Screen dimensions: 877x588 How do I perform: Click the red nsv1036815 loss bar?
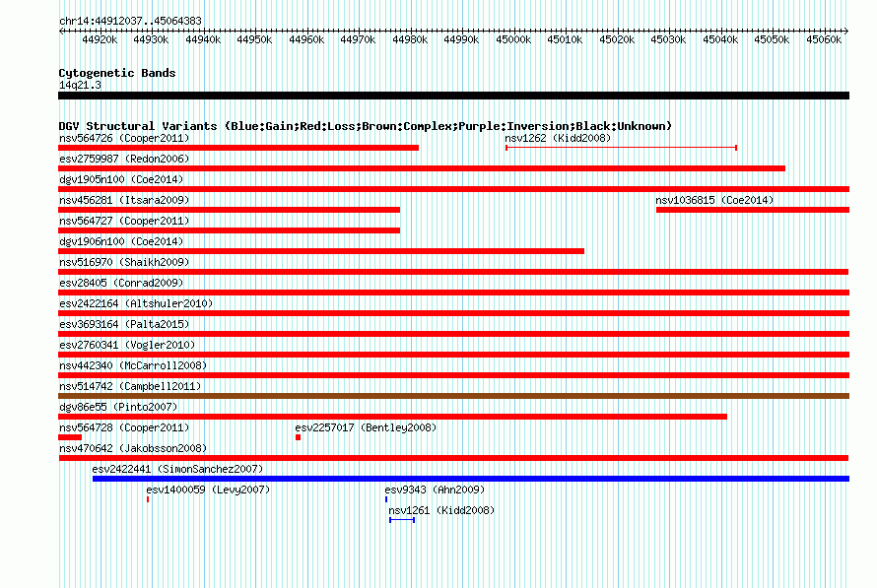coord(753,210)
